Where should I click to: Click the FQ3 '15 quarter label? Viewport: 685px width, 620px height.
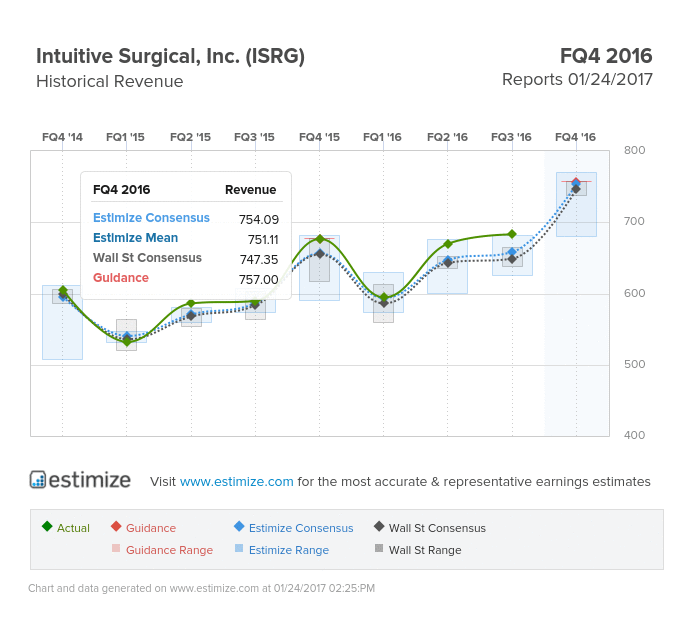[254, 137]
